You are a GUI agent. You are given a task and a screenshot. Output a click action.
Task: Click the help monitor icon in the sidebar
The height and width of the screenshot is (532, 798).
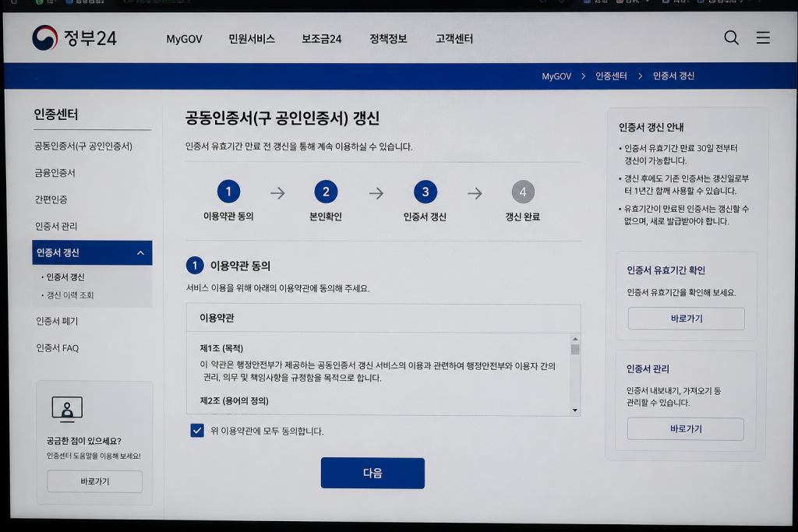67,409
